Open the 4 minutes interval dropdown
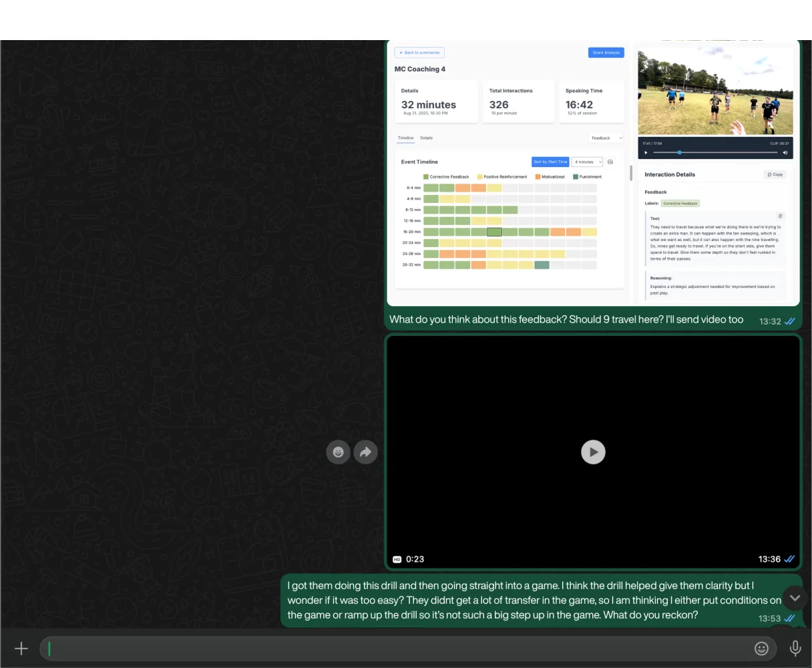Viewport: 812px width, 668px height. point(588,162)
